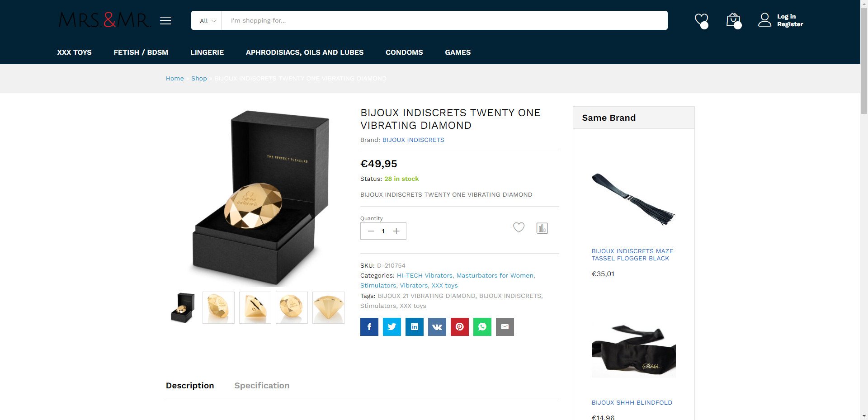Click the compare chart icon

[542, 228]
